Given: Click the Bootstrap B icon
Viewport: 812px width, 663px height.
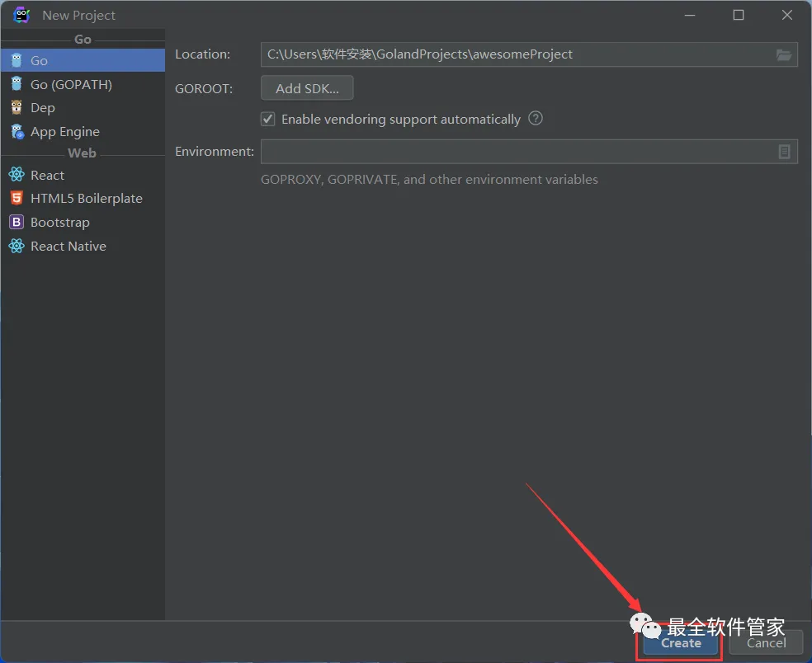Looking at the screenshot, I should point(17,222).
